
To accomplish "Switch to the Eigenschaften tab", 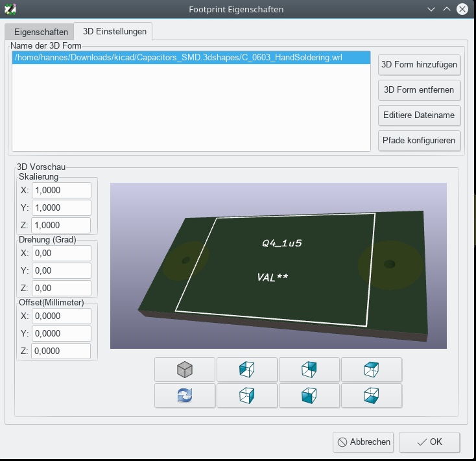I will click(41, 32).
